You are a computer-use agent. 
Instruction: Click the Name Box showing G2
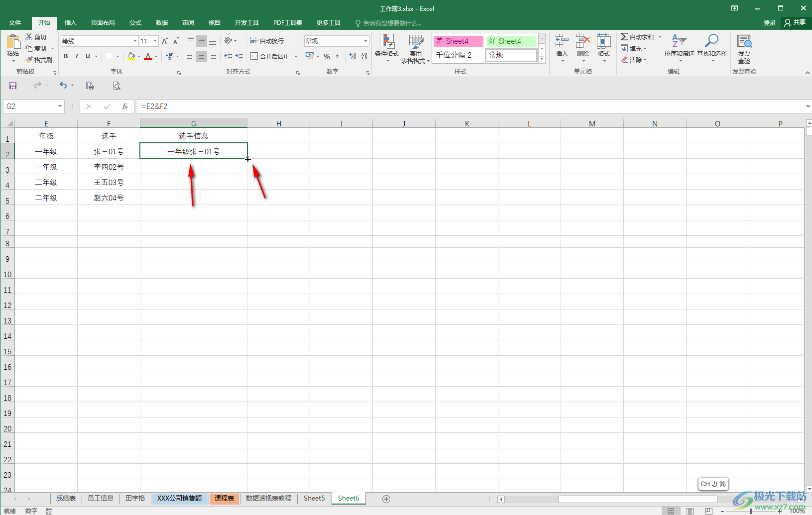(x=34, y=106)
